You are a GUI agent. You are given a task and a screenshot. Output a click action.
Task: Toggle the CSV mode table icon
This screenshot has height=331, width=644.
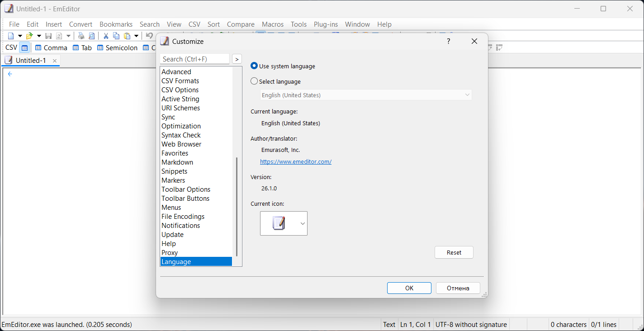click(24, 47)
